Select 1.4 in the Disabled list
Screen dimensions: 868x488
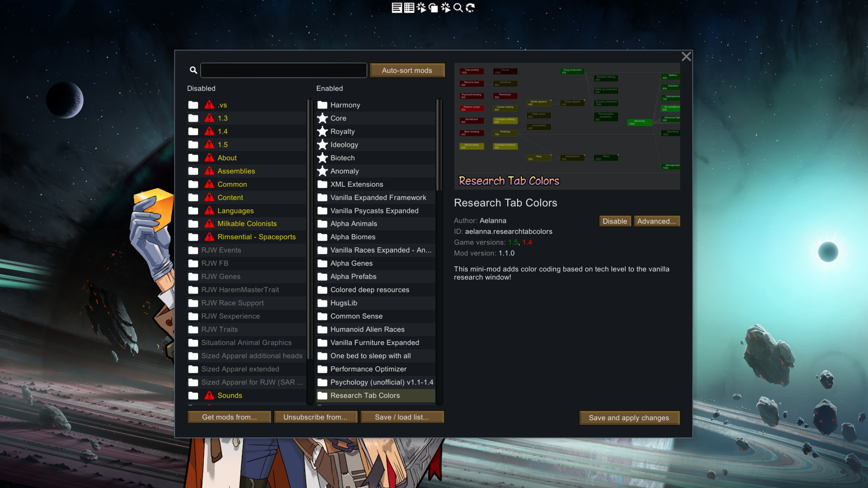tap(247, 131)
